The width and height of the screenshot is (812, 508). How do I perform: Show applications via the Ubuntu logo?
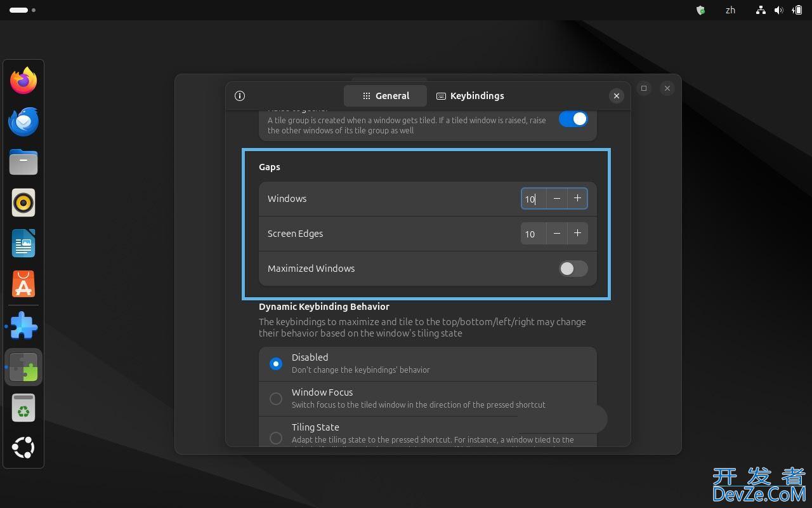(x=23, y=448)
